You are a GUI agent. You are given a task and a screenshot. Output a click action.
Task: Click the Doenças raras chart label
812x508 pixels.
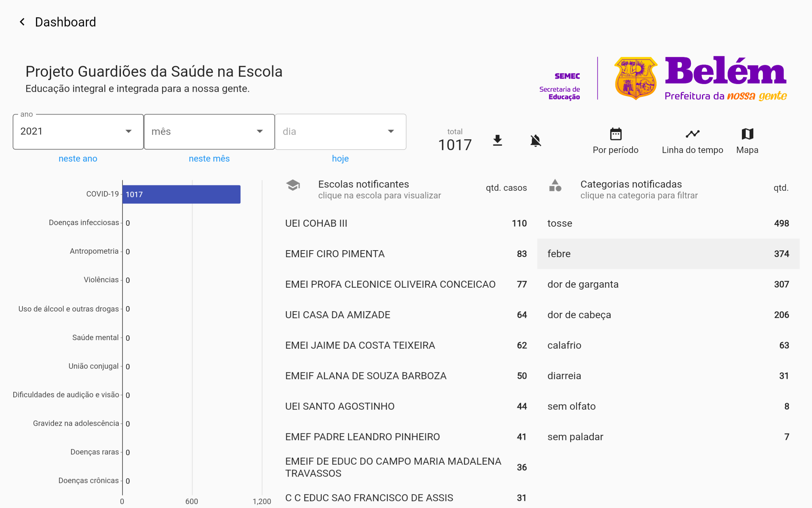click(95, 452)
